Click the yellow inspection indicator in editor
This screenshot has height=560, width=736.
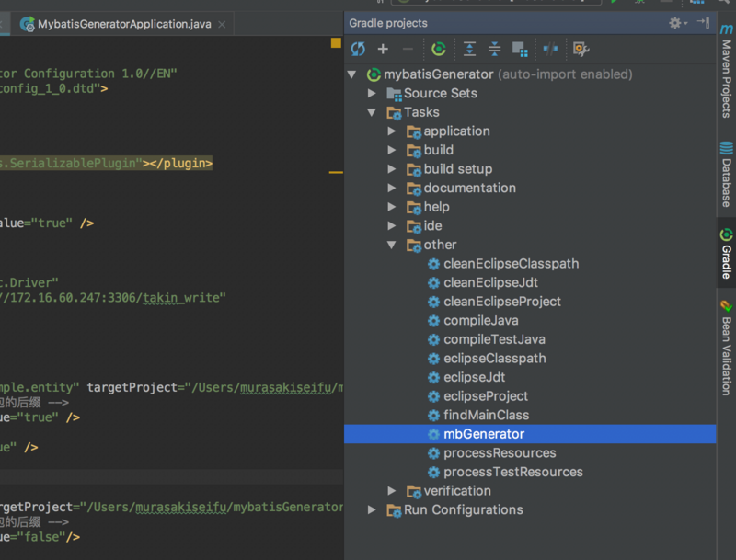(x=336, y=42)
